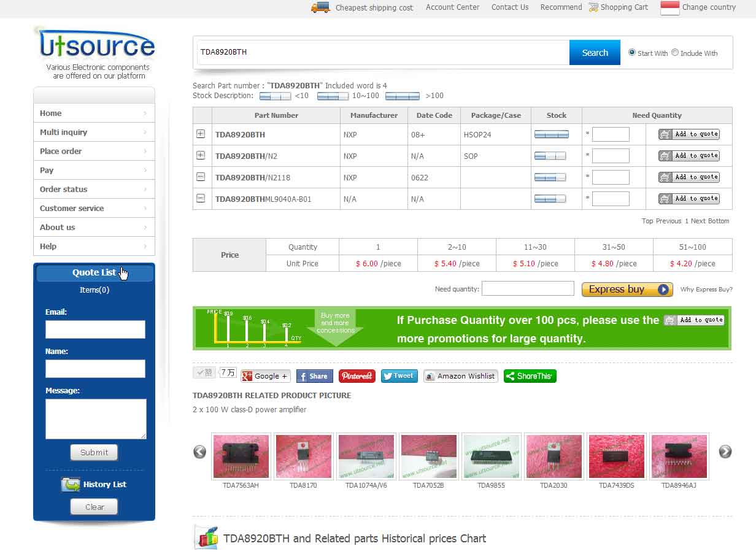Image resolution: width=756 pixels, height=554 pixels.
Task: Collapse the TDA8920BTHML9040A-B01 row
Action: (x=201, y=198)
